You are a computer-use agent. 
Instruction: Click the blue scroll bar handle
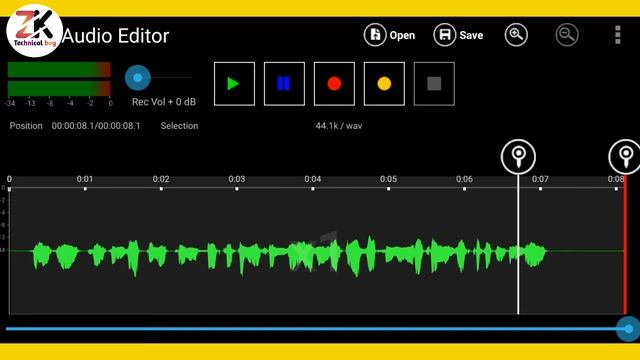coord(628,329)
